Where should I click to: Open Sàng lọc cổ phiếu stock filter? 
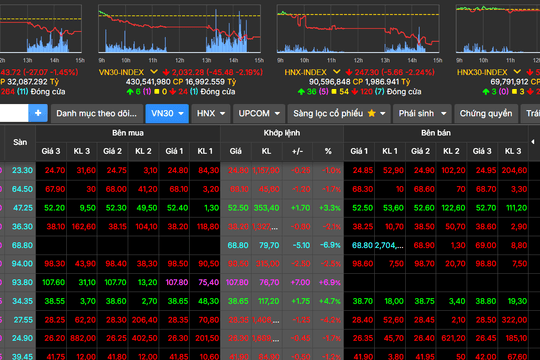[x=339, y=113]
